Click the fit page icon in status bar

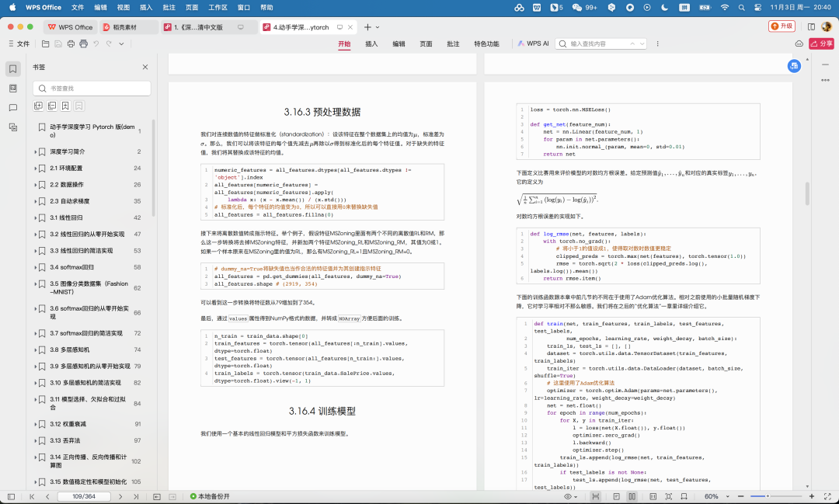coord(668,496)
